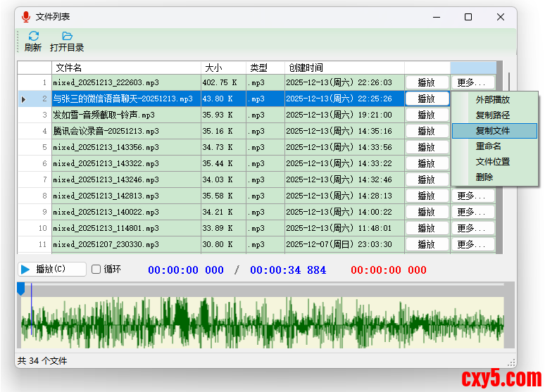
Task: Click 播放 button for 腾讯会议录音-20251213.mp3
Action: (x=427, y=132)
